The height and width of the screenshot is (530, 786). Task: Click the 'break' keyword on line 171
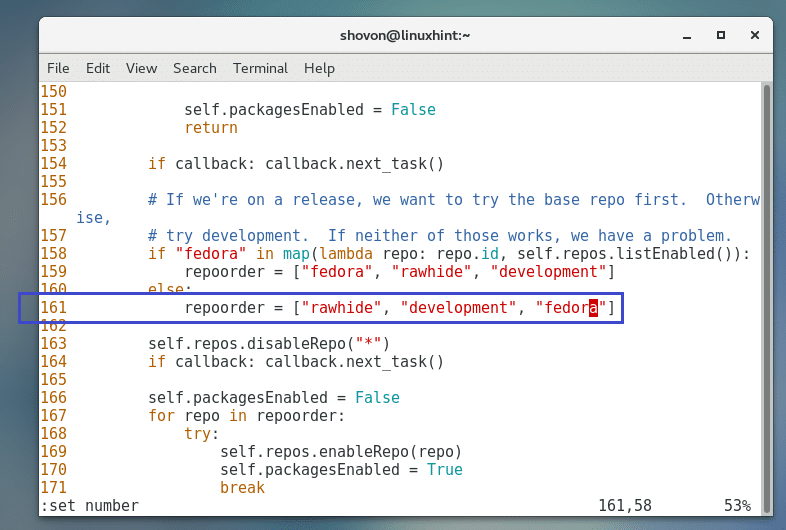point(242,488)
